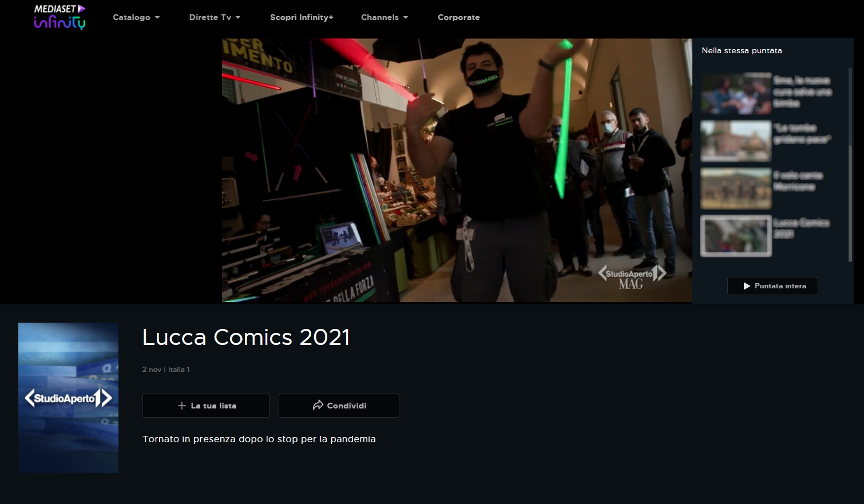Select the Lucca Comics 2021 clip thumbnail
Viewport: 864px width, 504px height.
click(x=736, y=236)
